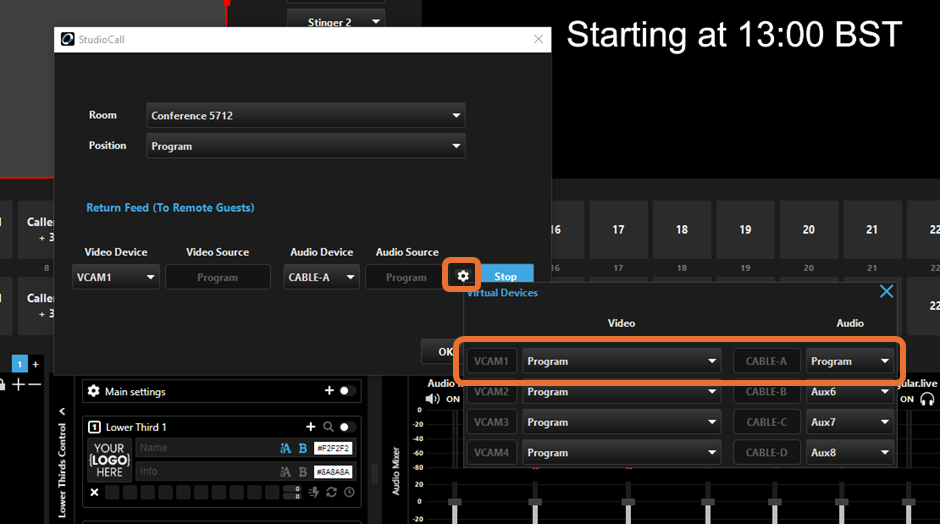The width and height of the screenshot is (940, 524).
Task: Toggle ON label next to the speaker icon
Action: 453,399
